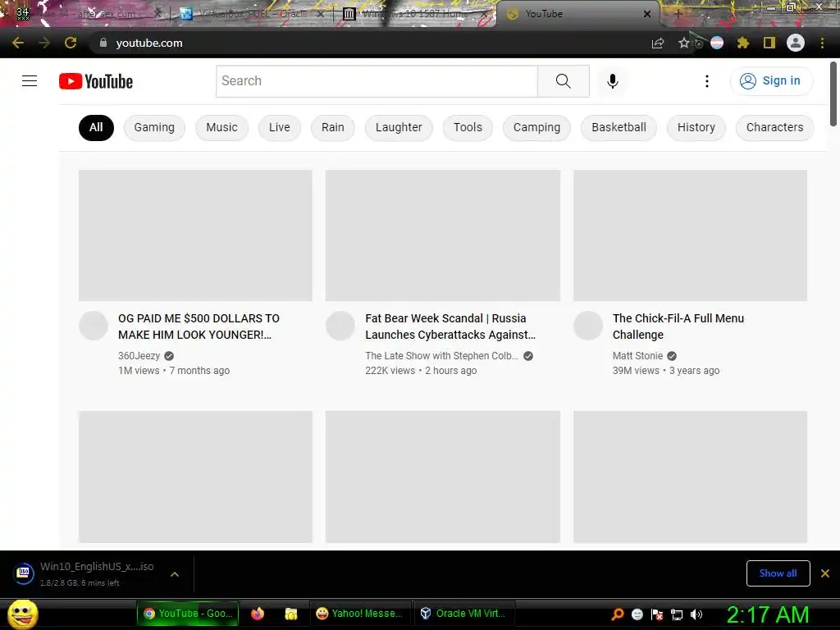The width and height of the screenshot is (840, 630).
Task: Open the 360Jeezy channel name link
Action: point(139,356)
